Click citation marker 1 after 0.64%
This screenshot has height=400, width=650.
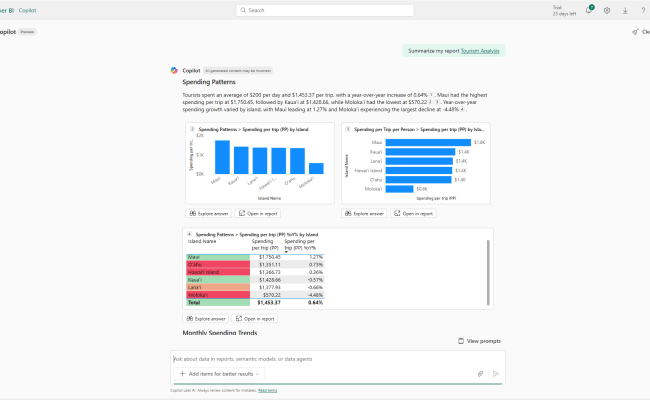[431, 95]
